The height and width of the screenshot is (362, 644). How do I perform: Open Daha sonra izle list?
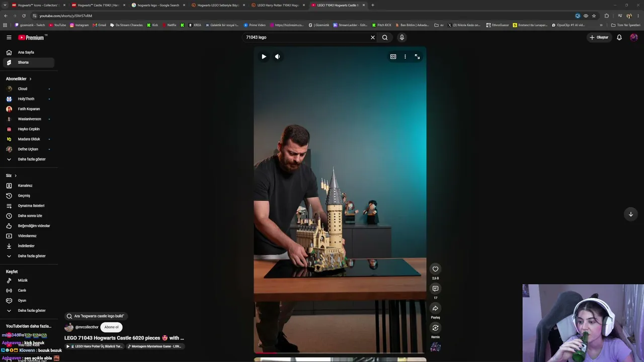28,216
